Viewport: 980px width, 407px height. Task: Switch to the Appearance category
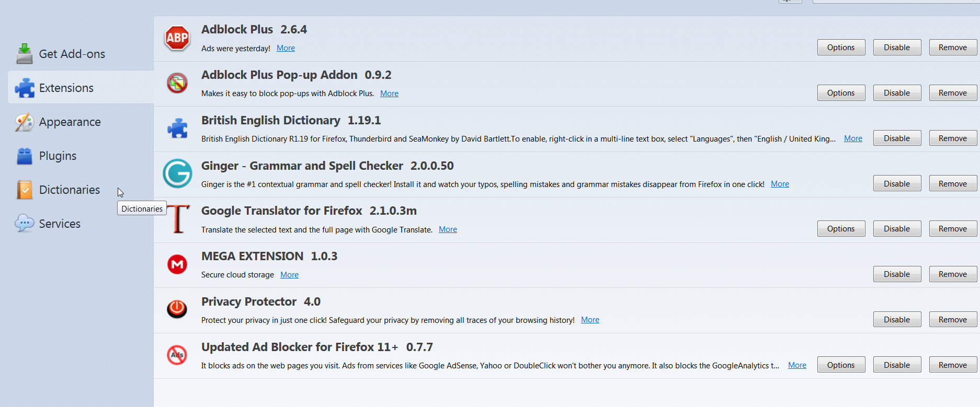tap(70, 122)
